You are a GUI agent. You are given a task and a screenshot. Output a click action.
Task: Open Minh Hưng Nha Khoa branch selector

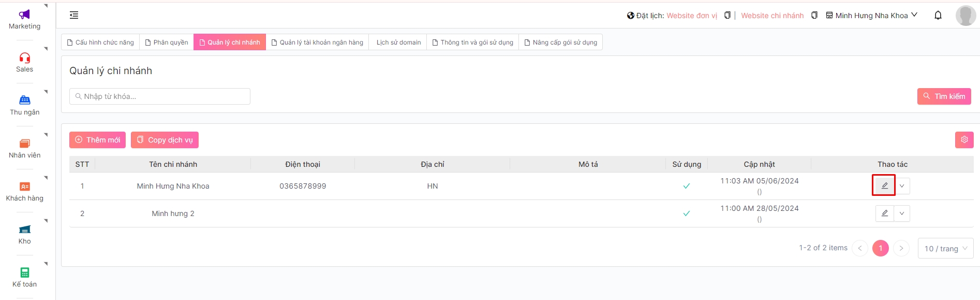(x=872, y=16)
